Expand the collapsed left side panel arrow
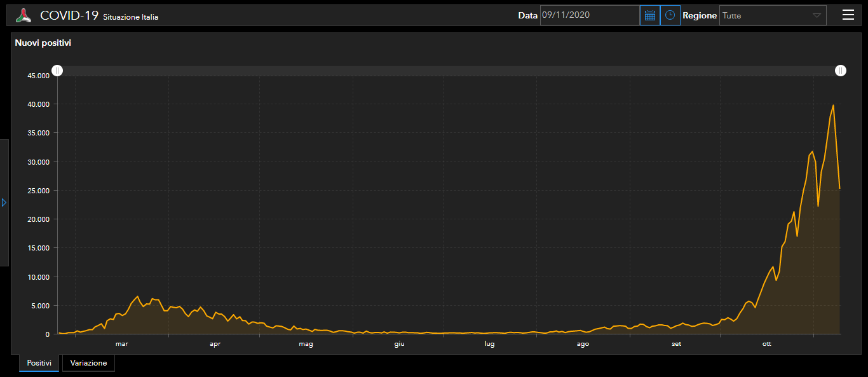Screen dimensions: 868x377 (x=4, y=202)
